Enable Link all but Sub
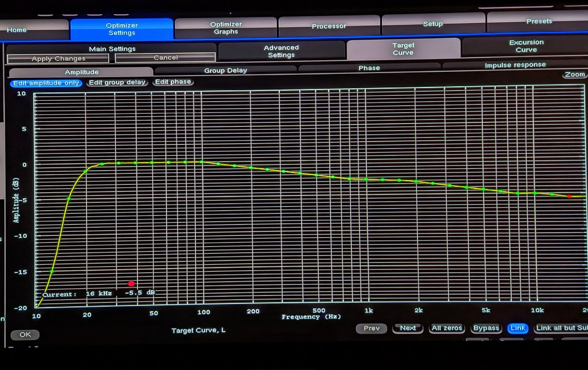The width and height of the screenshot is (588, 370). (x=561, y=328)
